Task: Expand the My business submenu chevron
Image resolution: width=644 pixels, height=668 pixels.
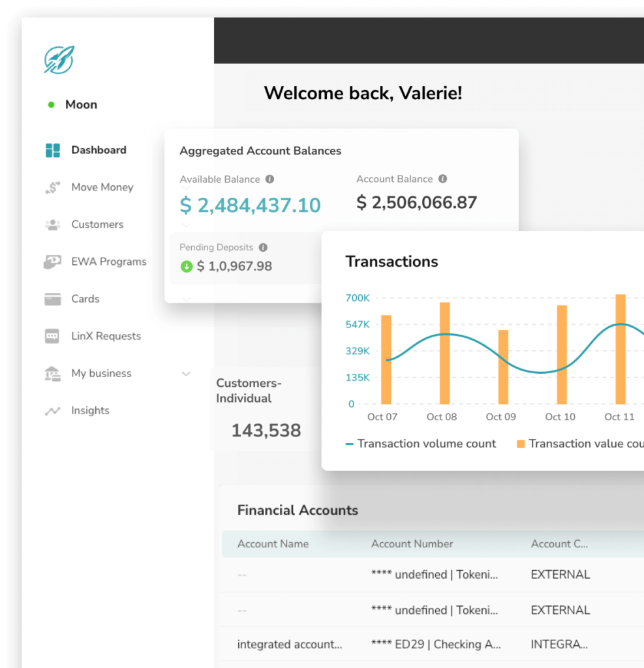Action: click(186, 374)
